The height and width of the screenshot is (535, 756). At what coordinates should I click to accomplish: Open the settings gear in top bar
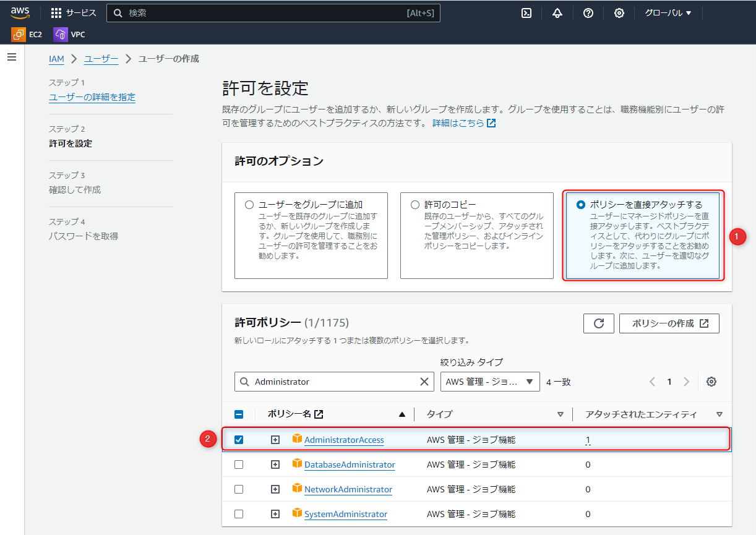coord(619,13)
